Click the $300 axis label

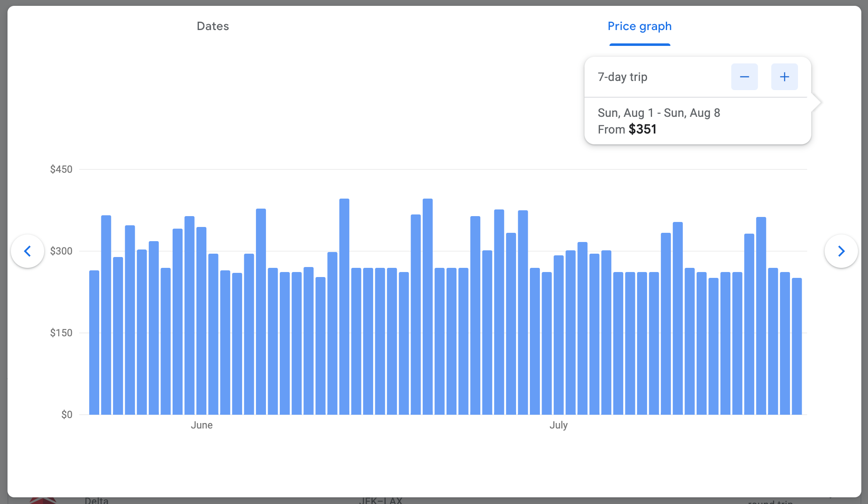(x=61, y=251)
